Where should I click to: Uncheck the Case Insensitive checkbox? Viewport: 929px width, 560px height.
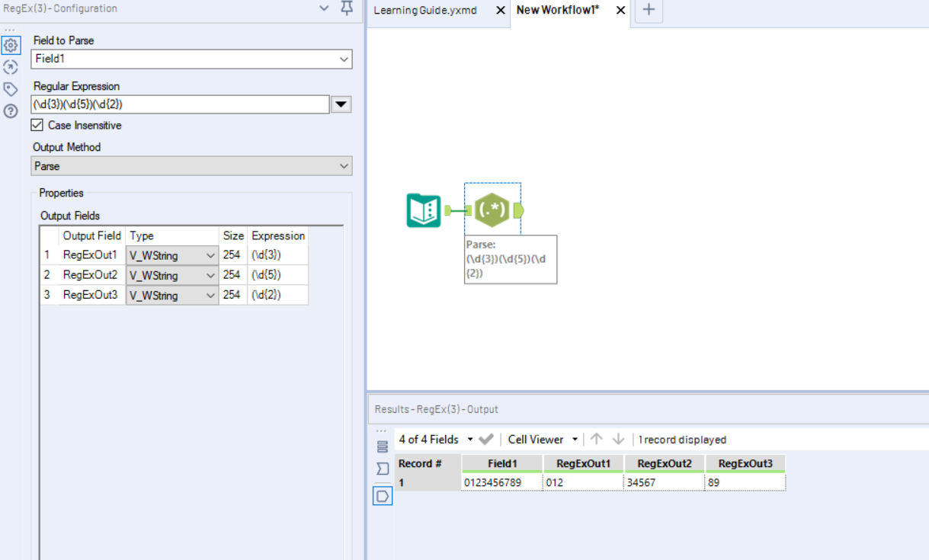pyautogui.click(x=35, y=124)
